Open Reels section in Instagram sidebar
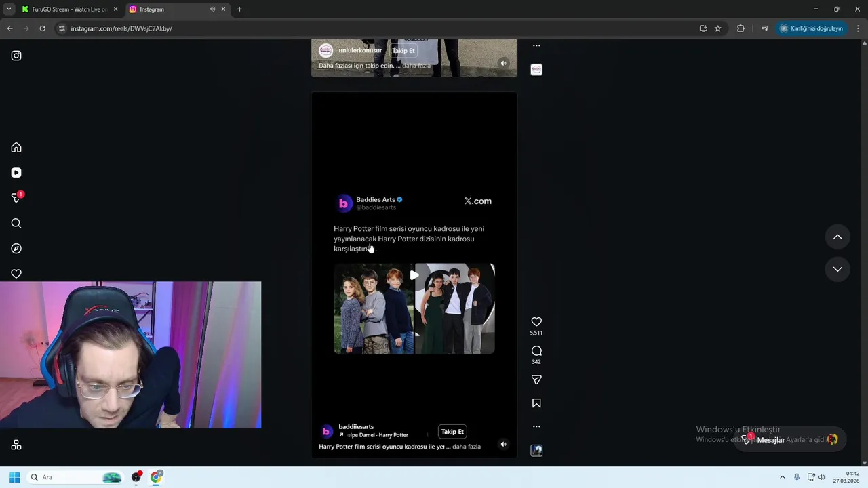Screen dimensions: 868x488 pos(16,173)
